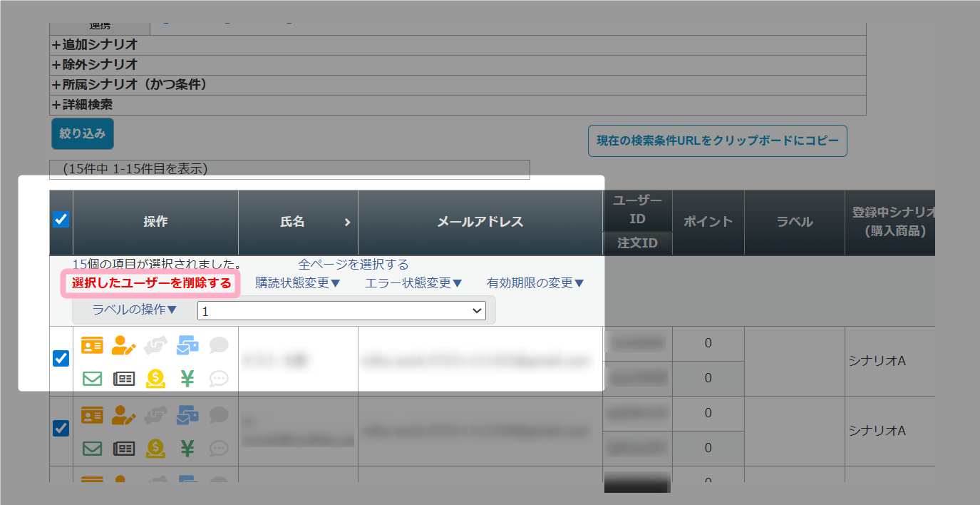Click the yen icon in second user row

tap(187, 449)
